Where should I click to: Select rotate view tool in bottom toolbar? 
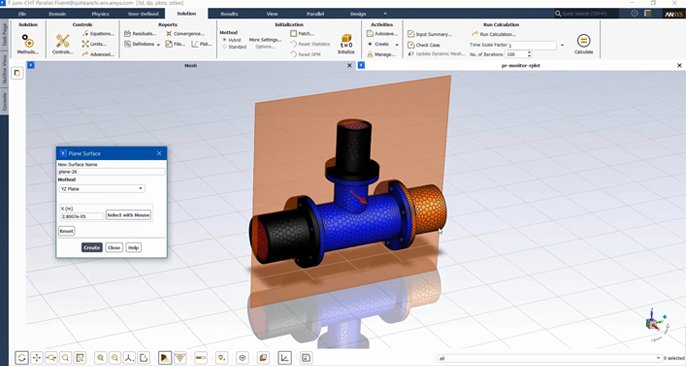point(21,358)
